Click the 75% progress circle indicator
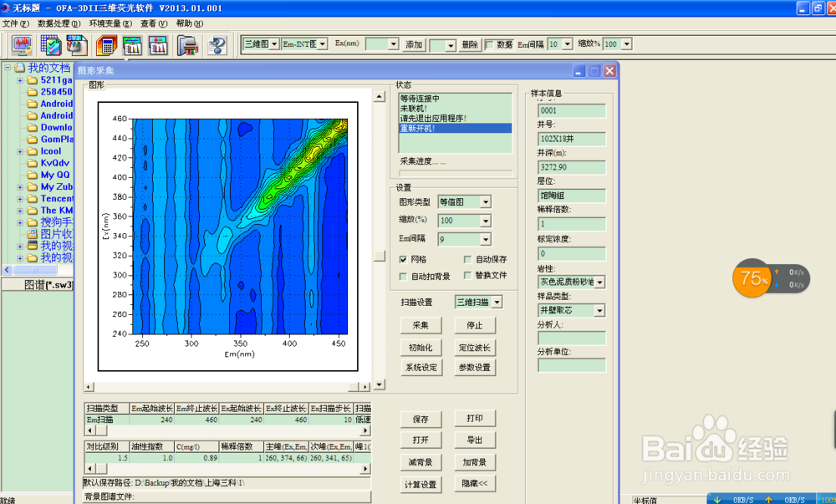Image resolution: width=836 pixels, height=504 pixels. [752, 278]
